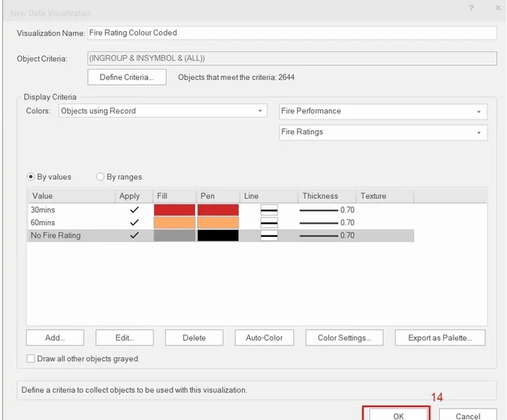Open Color Settings dialog
507x420 pixels.
(344, 337)
